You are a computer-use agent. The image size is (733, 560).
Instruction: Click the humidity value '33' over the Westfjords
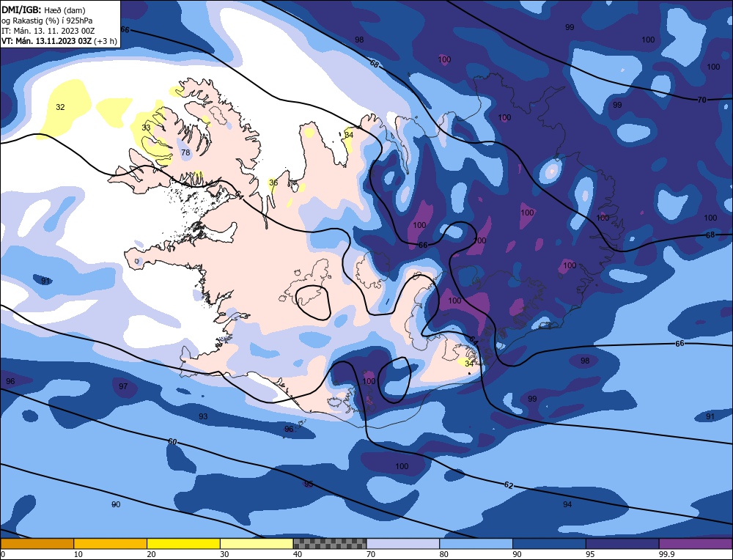pyautogui.click(x=146, y=127)
